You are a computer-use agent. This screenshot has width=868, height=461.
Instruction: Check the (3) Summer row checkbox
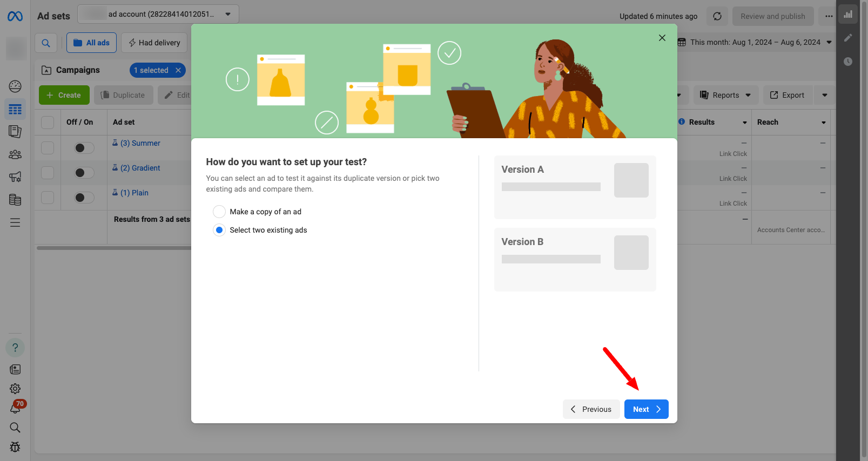(48, 148)
